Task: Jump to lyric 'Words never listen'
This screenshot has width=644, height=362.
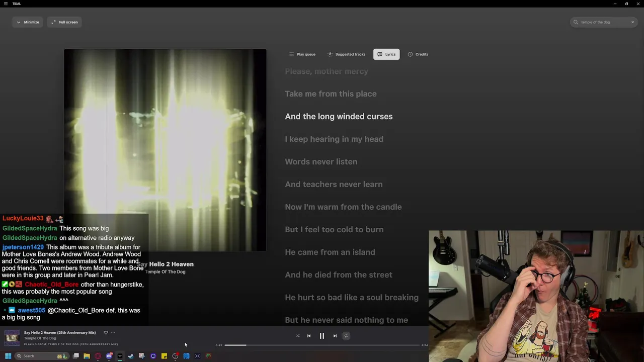Action: coord(321,161)
